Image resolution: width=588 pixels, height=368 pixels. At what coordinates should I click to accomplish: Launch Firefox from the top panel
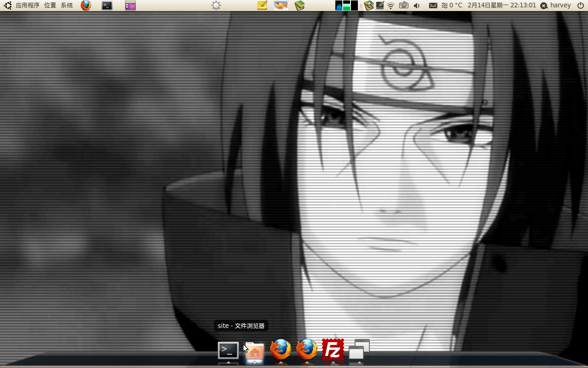[x=86, y=6]
